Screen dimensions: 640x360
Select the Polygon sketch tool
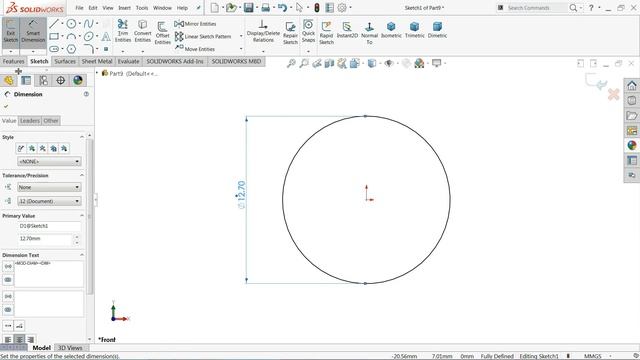71,49
